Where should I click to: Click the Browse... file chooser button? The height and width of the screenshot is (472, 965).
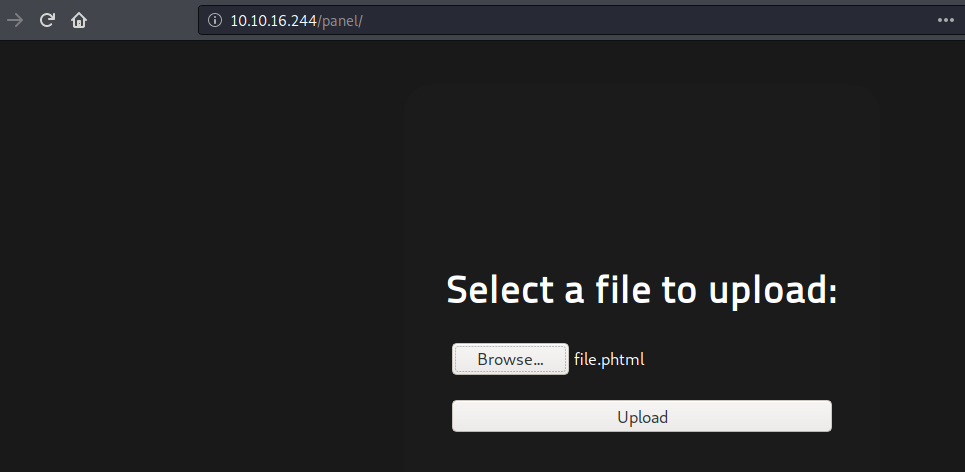510,360
